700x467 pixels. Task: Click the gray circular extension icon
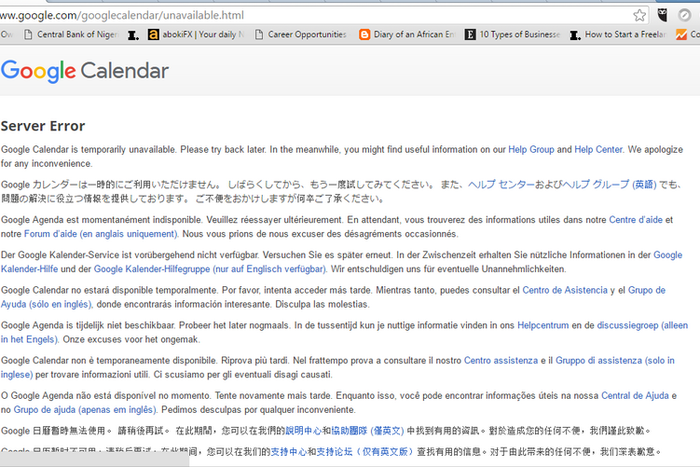[684, 16]
